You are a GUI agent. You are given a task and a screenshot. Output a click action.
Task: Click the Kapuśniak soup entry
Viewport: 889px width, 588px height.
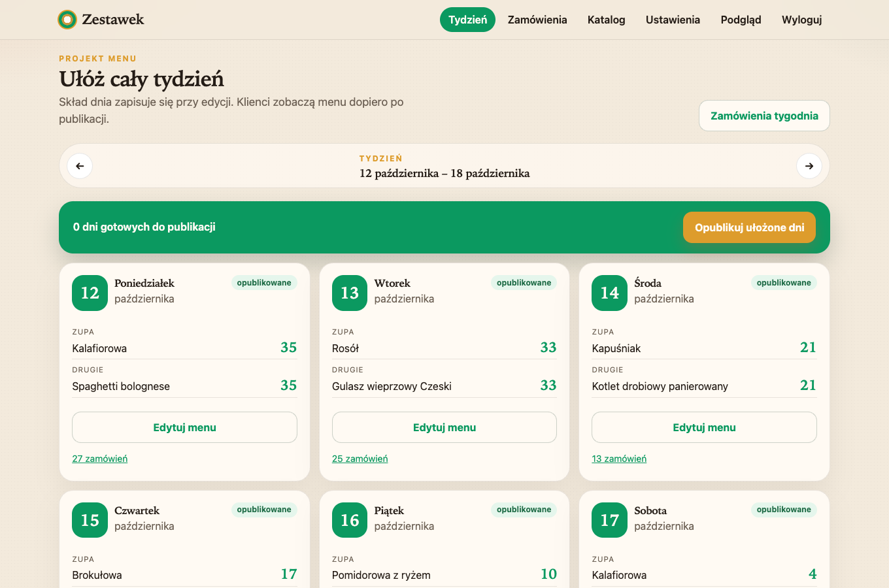tap(616, 348)
